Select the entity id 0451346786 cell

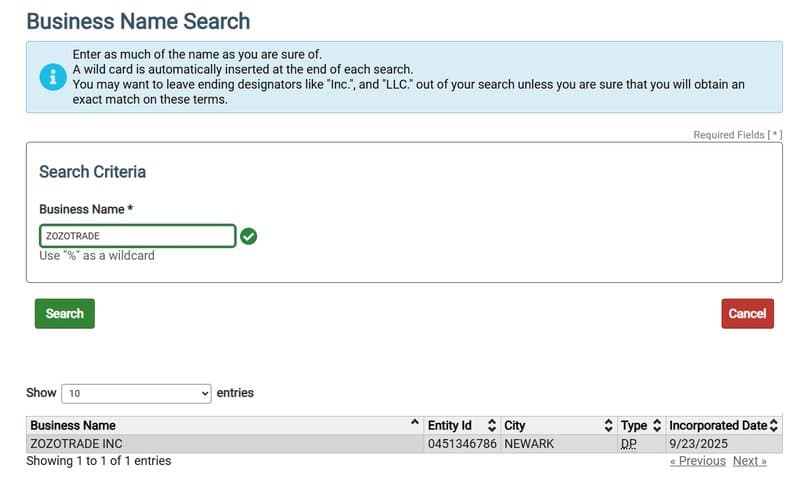pyautogui.click(x=462, y=443)
